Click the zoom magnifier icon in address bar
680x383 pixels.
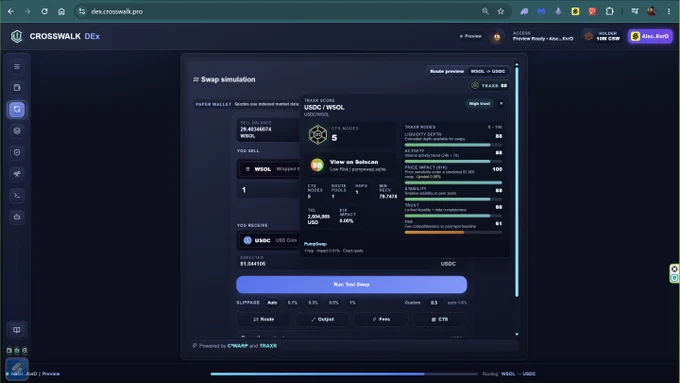tap(485, 11)
